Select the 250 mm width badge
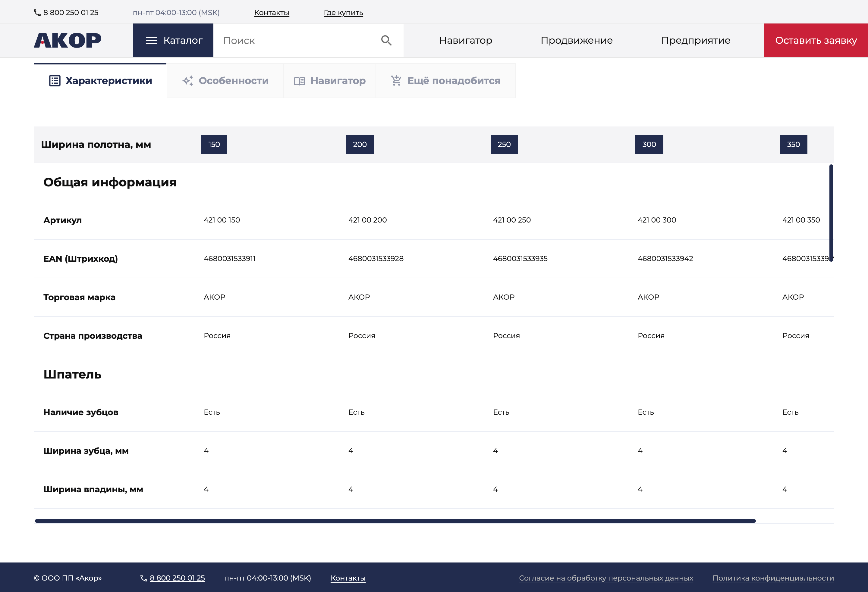Screen dimensions: 868x592 [x=504, y=145]
